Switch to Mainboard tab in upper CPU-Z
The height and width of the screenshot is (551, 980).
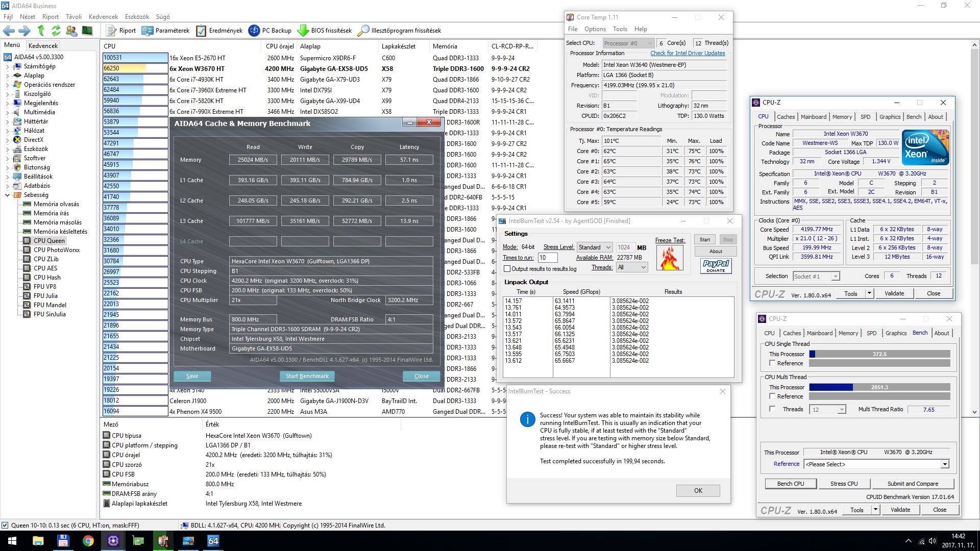point(814,117)
